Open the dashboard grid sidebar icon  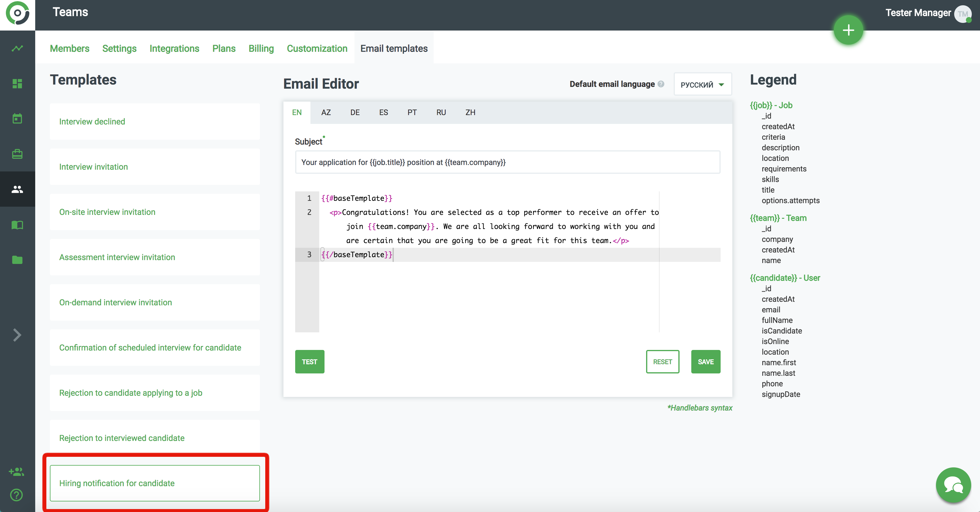pos(17,83)
